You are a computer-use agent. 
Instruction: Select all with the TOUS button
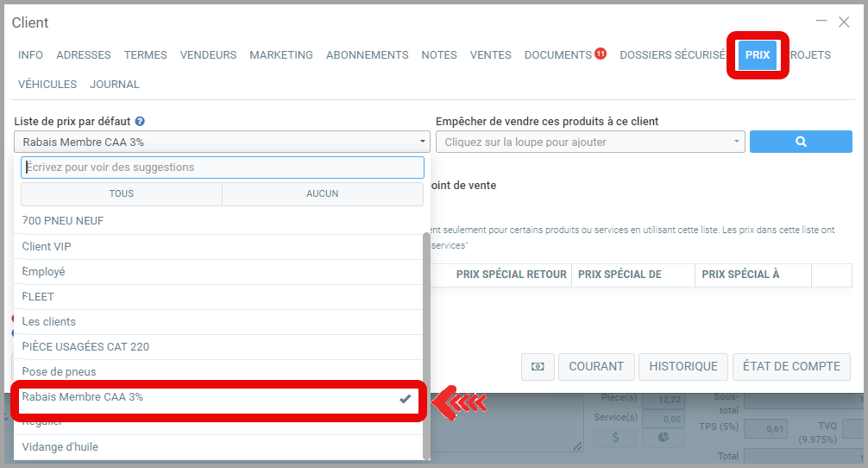click(122, 193)
